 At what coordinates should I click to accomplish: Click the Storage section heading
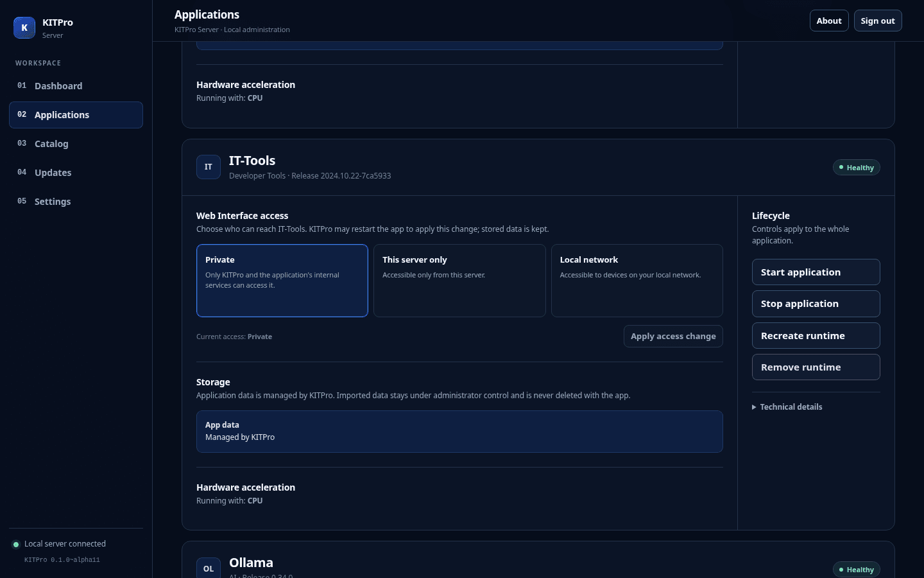[x=213, y=382]
